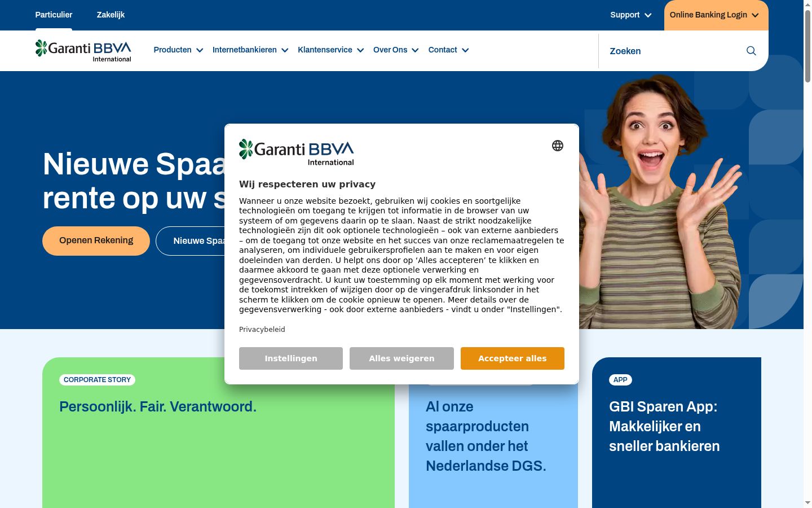Click Accepteer alles button
The height and width of the screenshot is (508, 812).
(x=513, y=358)
